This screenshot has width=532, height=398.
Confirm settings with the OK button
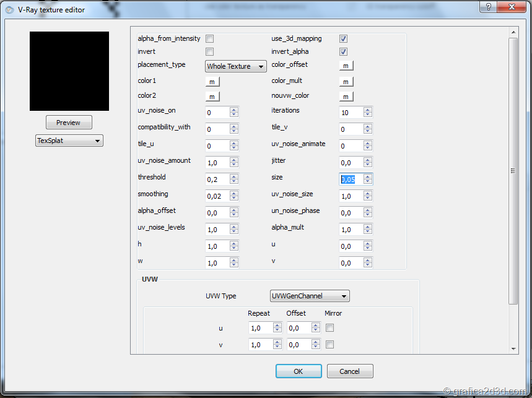pos(299,371)
